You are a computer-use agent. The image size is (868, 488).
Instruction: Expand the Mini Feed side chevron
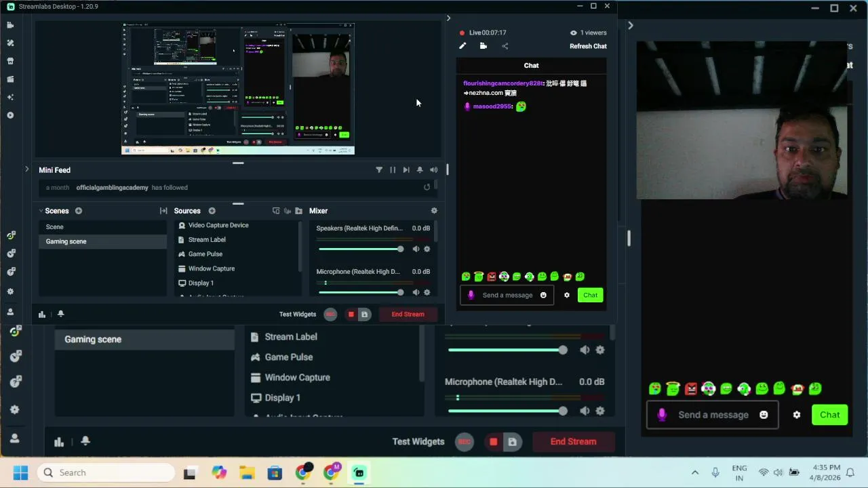click(x=26, y=169)
